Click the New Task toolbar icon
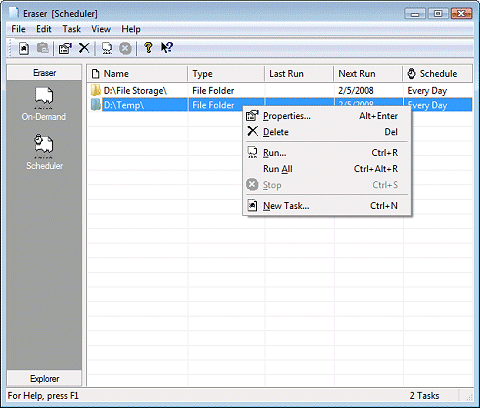This screenshot has height=408, width=480. point(24,49)
